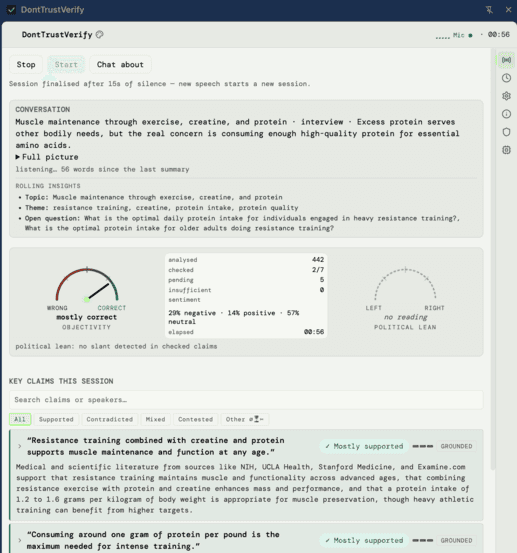Click 'listening… 56 words since the last summary'

pos(102,169)
